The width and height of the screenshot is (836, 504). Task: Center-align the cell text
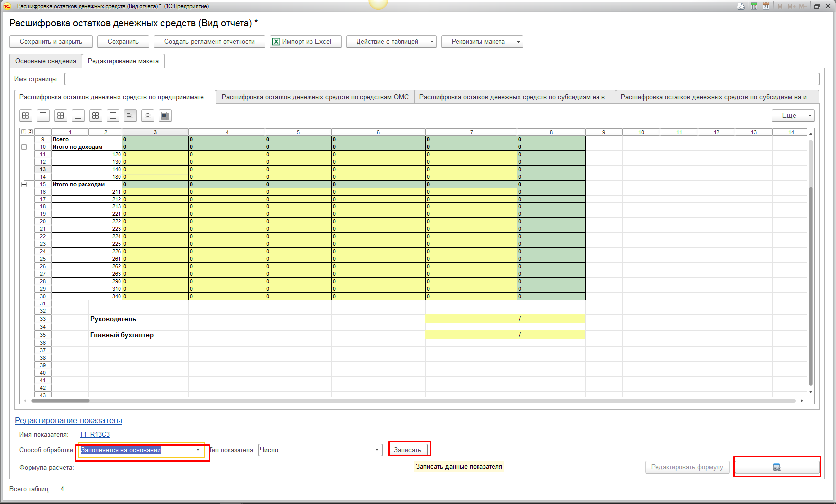[148, 116]
